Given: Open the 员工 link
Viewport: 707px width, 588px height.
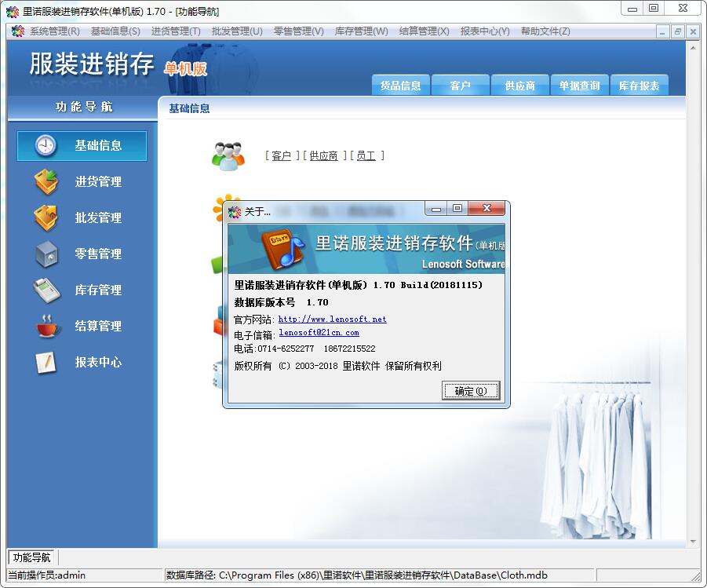Looking at the screenshot, I should click(366, 155).
